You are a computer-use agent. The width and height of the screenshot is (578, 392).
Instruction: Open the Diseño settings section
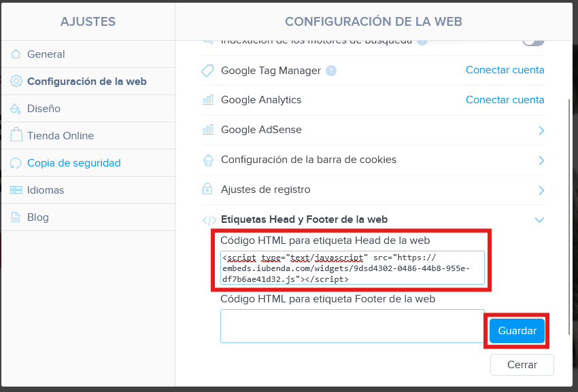pyautogui.click(x=88, y=109)
